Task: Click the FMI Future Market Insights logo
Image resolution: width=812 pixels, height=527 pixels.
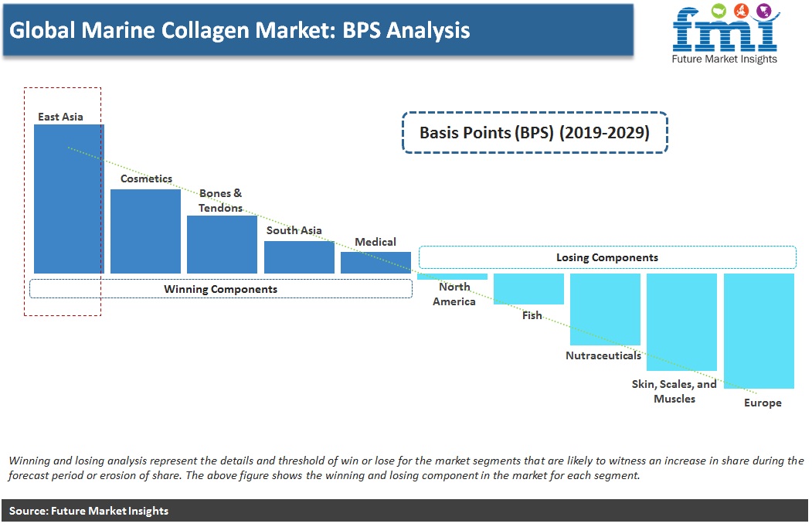Action: pos(725,34)
